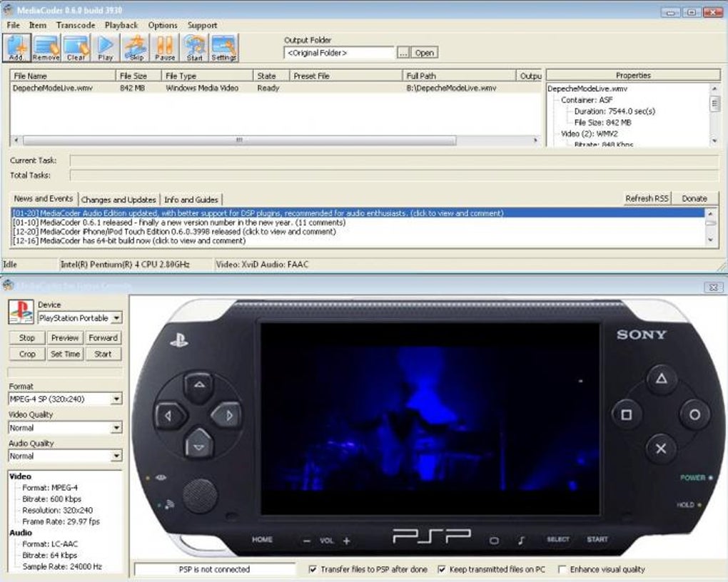Open Settings from the toolbar
The height and width of the screenshot is (582, 728).
pos(224,48)
